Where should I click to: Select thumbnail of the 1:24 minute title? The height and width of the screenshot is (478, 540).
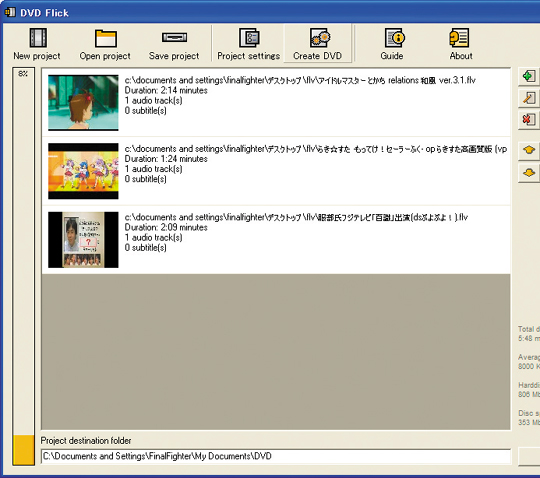click(x=83, y=171)
